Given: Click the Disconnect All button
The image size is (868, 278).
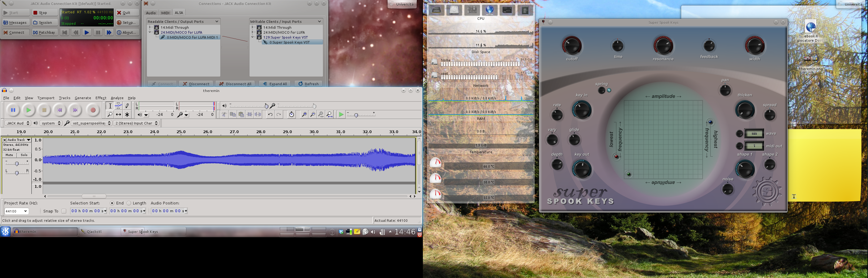Looking at the screenshot, I should (236, 84).
